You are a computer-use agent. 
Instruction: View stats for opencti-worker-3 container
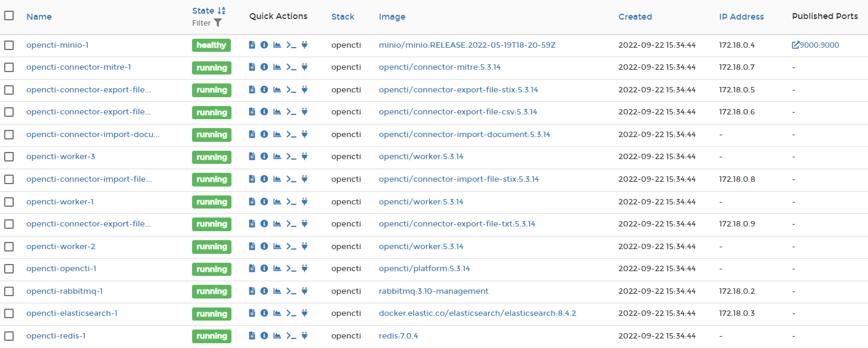(x=277, y=156)
